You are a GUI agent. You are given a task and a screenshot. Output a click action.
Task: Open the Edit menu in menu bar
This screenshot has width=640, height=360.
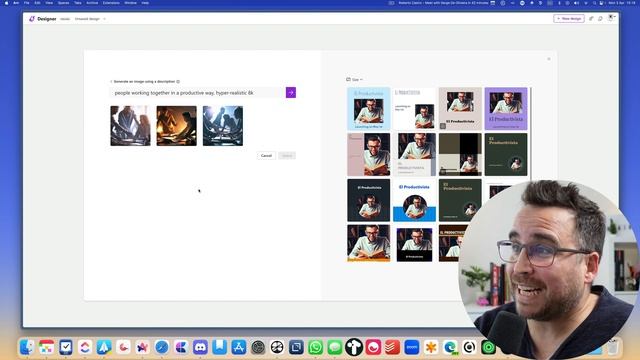37,3
